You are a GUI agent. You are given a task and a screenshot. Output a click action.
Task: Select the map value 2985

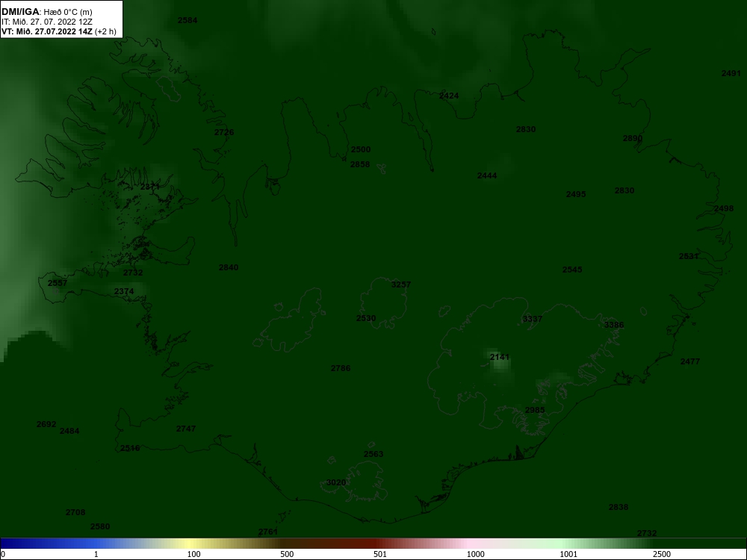coord(535,410)
